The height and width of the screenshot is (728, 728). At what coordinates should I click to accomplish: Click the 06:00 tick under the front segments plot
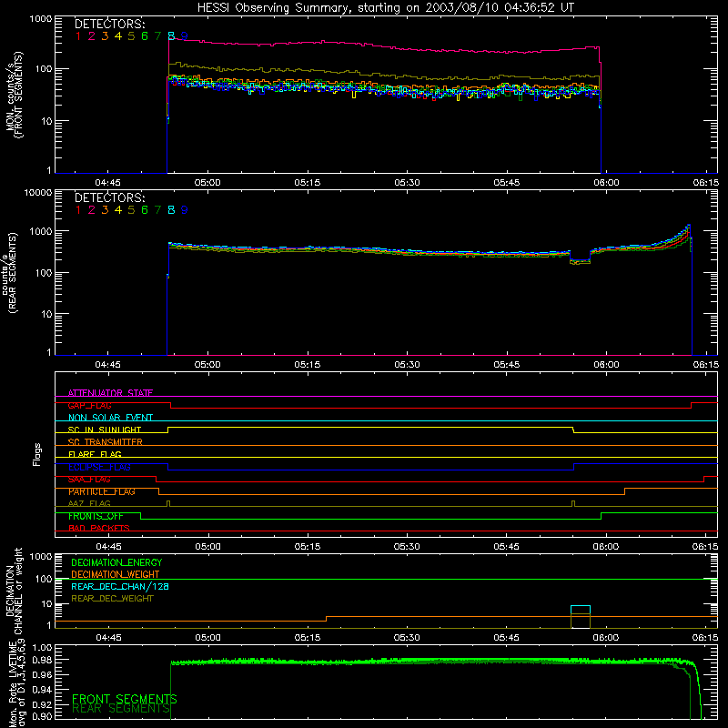pos(606,183)
